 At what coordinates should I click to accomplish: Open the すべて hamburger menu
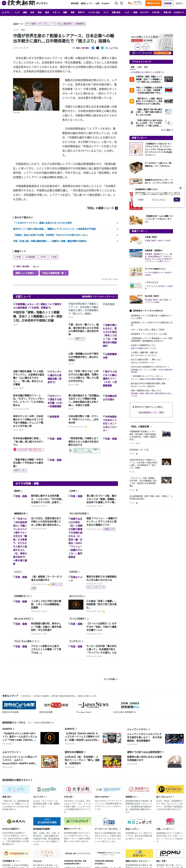point(6,12)
